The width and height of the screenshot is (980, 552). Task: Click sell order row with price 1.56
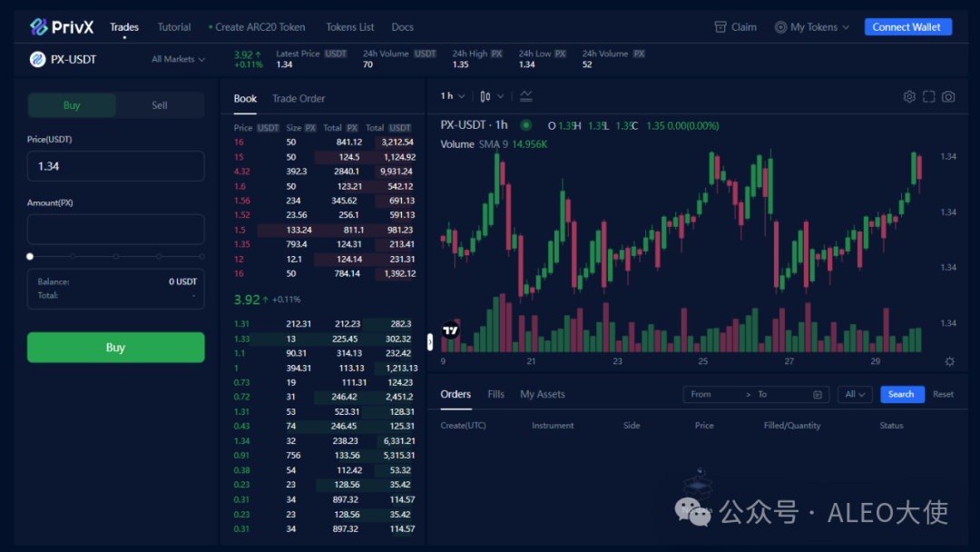click(x=324, y=201)
